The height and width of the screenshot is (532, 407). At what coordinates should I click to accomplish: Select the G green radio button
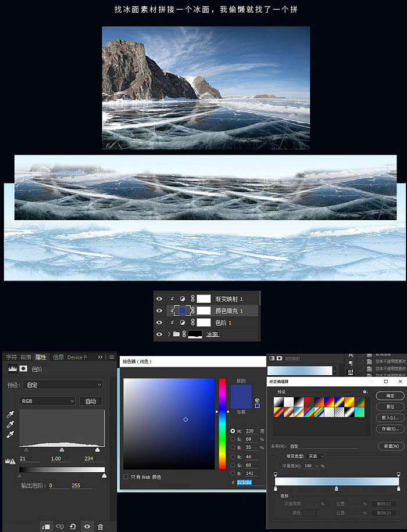coord(233,465)
